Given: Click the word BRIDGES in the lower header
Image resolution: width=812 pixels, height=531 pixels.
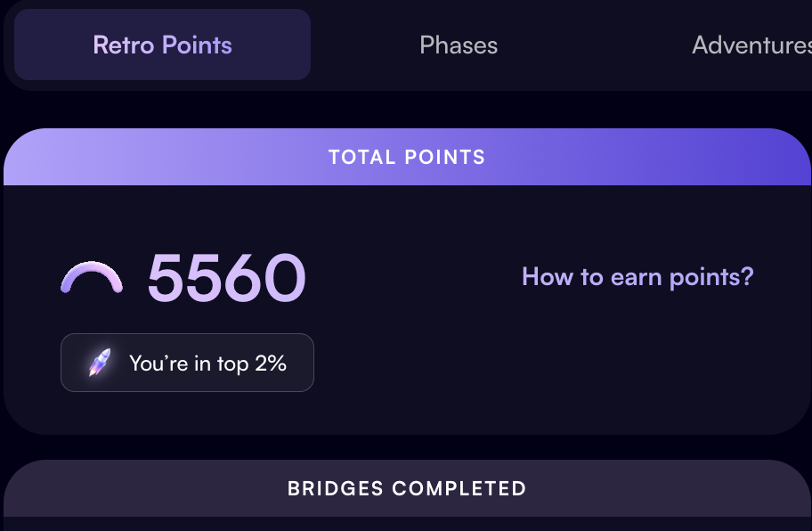Looking at the screenshot, I should point(336,488).
